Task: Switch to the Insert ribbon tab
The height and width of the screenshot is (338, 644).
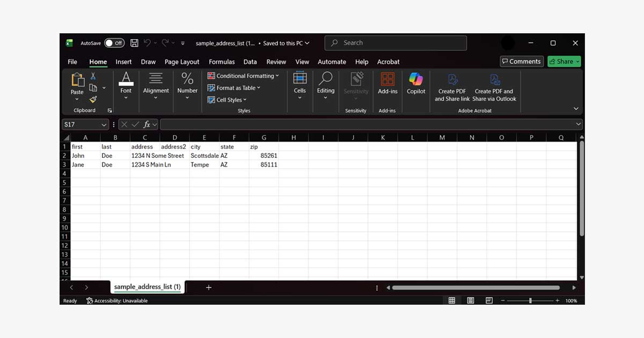Action: tap(123, 62)
